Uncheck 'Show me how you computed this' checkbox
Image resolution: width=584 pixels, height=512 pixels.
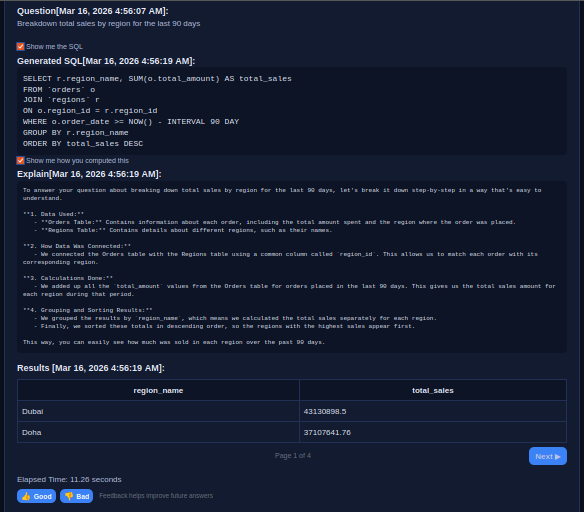(20, 160)
